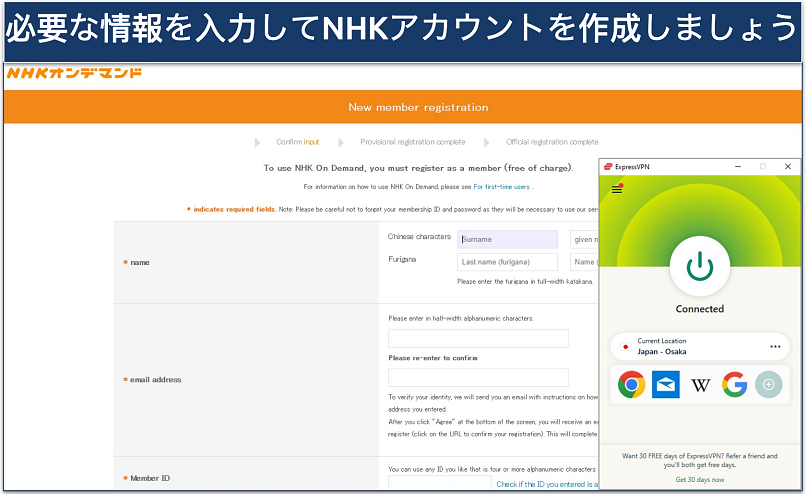The width and height of the screenshot is (806, 494).
Task: Open the Mail shortcut in ExpressVPN
Action: [666, 385]
